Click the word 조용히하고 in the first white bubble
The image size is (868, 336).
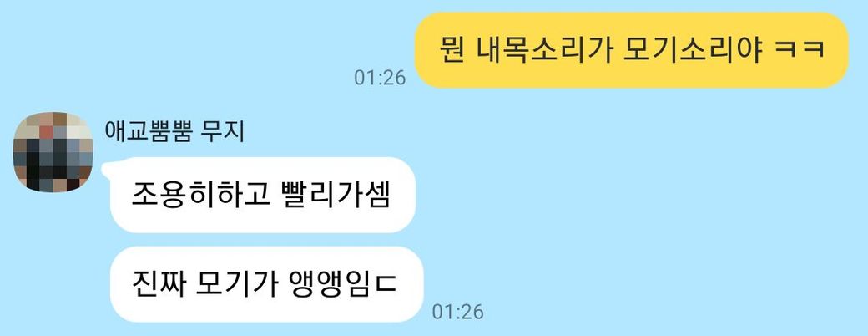(194, 196)
